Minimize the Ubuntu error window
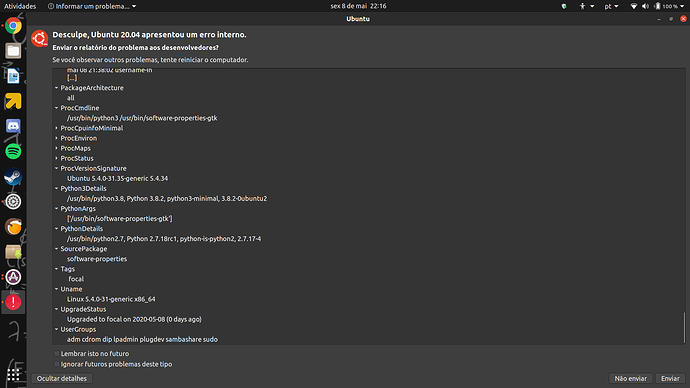The height and width of the screenshot is (388, 690). click(659, 19)
